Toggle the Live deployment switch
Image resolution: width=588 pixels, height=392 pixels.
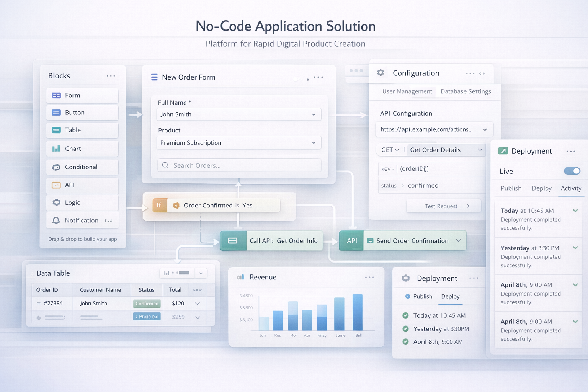pyautogui.click(x=572, y=171)
